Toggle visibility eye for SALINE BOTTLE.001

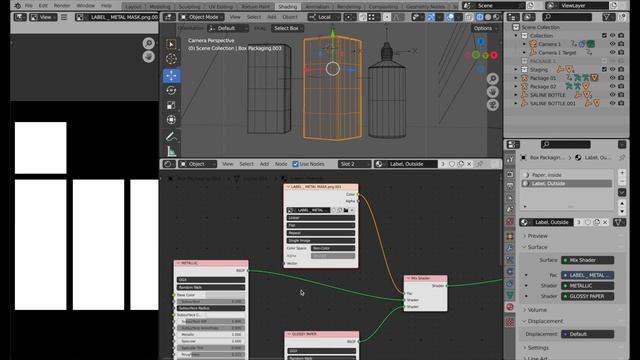point(612,103)
